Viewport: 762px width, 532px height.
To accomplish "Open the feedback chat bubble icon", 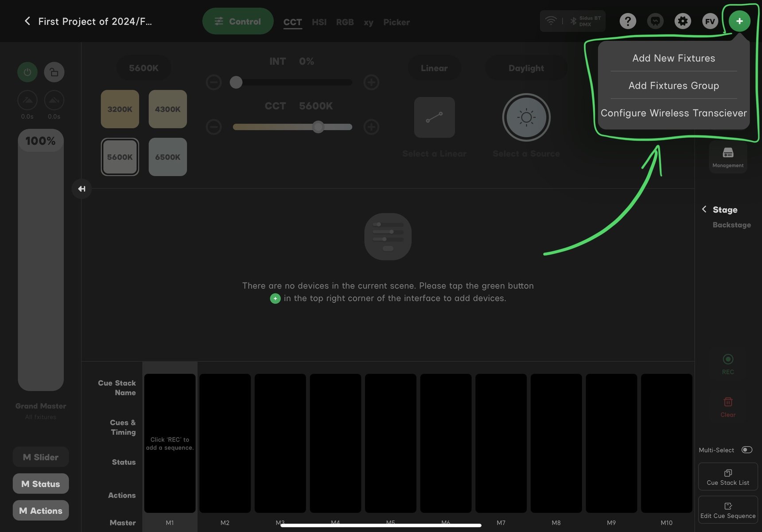I will pos(655,21).
